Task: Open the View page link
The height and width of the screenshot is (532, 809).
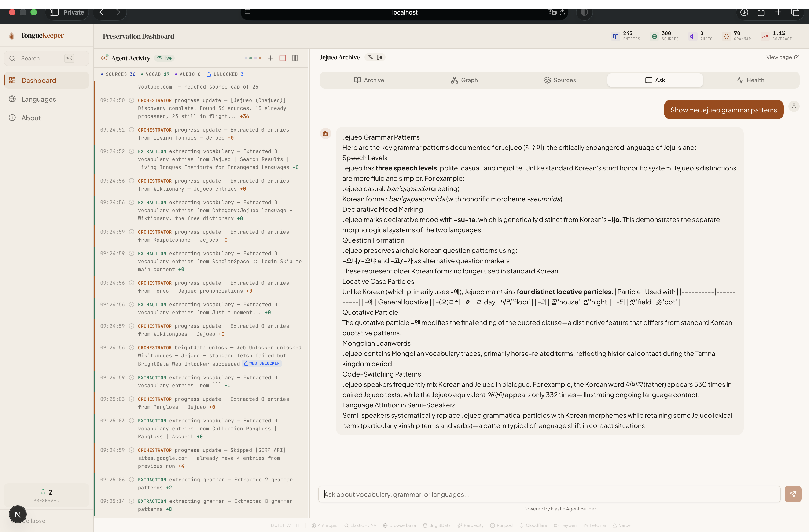Action: tap(782, 57)
